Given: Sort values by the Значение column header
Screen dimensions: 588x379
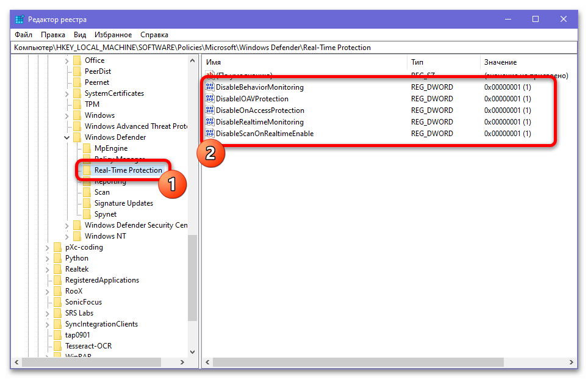Looking at the screenshot, I should click(x=528, y=62).
